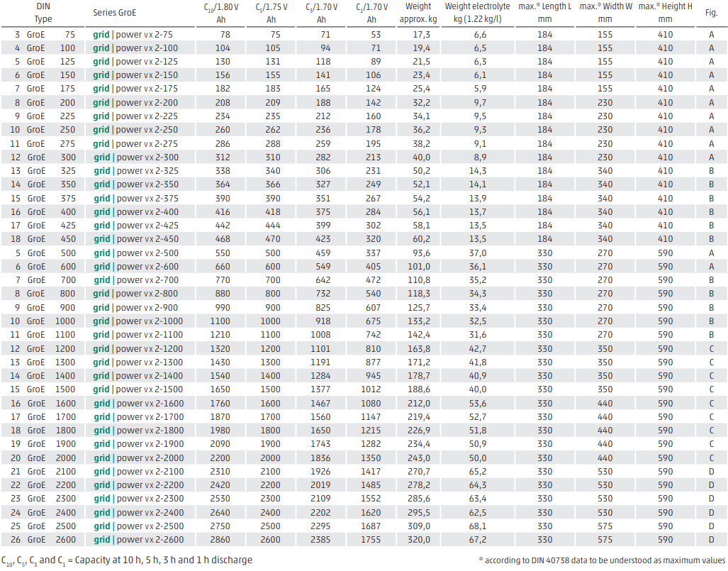
Task: Click the "Weight electrolyte kg (1.22 kg/l)" header
Action: coord(477,13)
